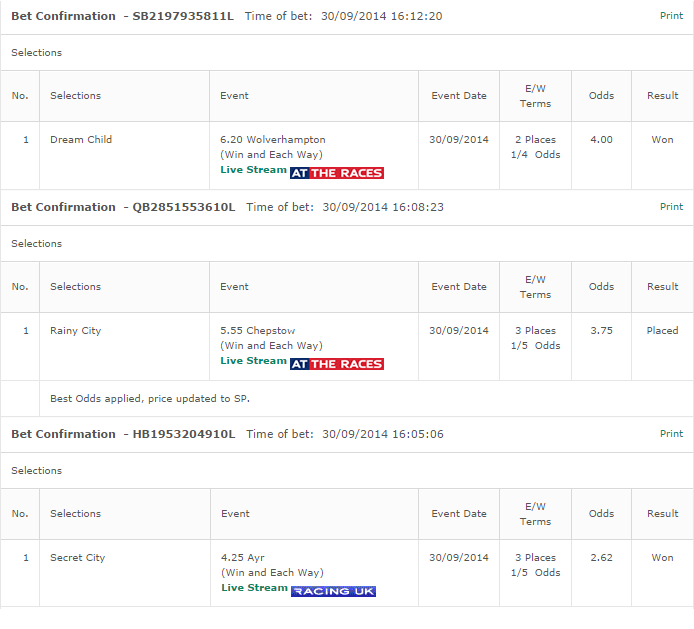
Task: Click the 4.25 Ayr event text
Action: coord(243,558)
